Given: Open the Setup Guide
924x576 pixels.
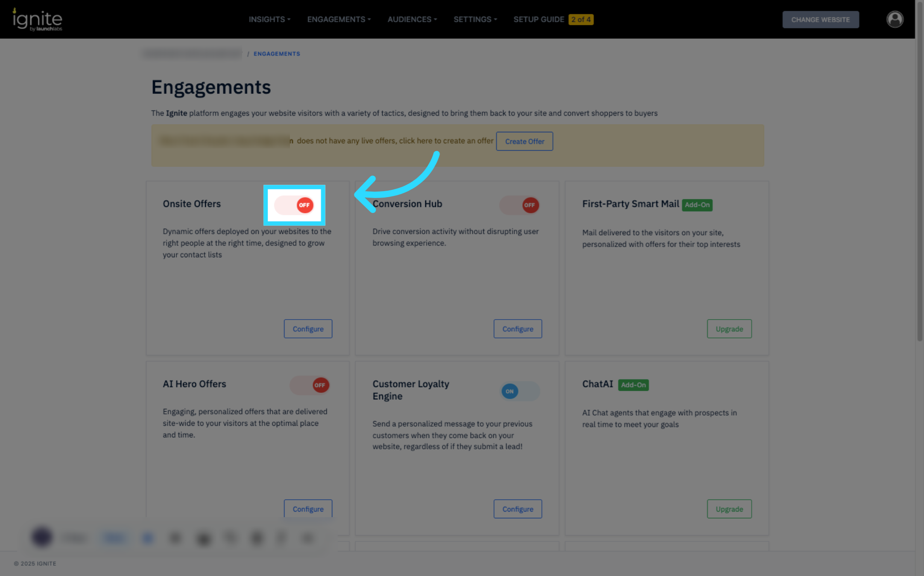Looking at the screenshot, I should coord(538,20).
